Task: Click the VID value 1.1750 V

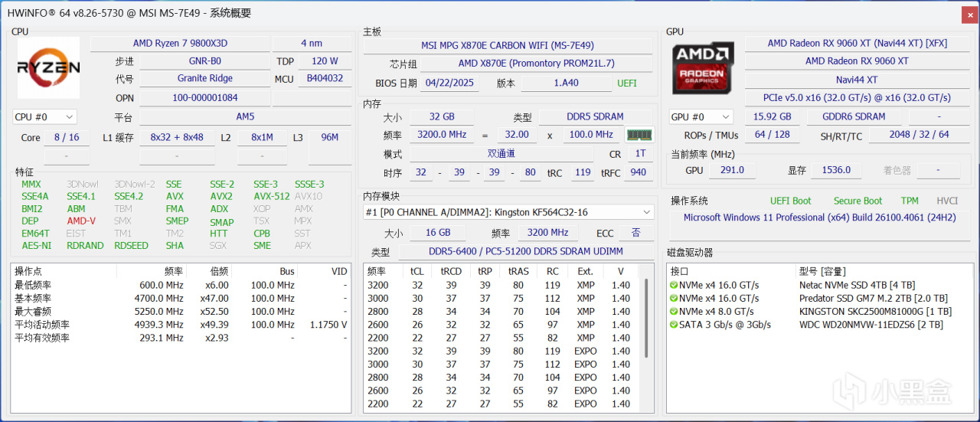Action: (x=328, y=324)
